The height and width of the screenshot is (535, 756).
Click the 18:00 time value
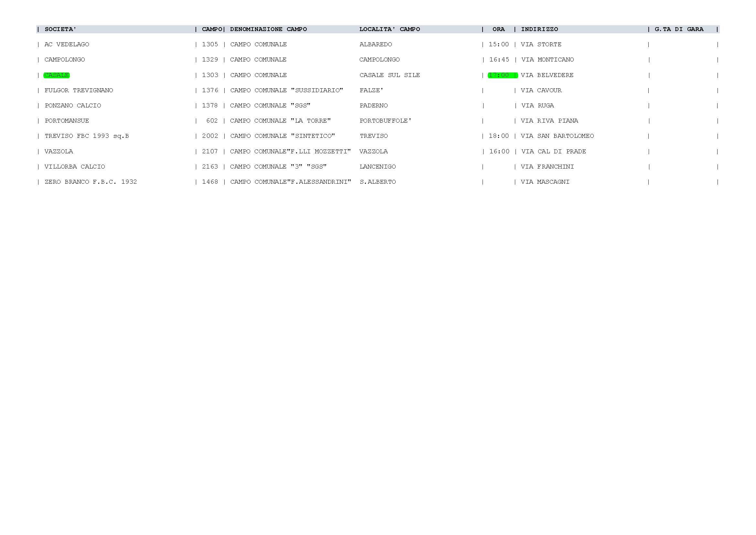499,136
